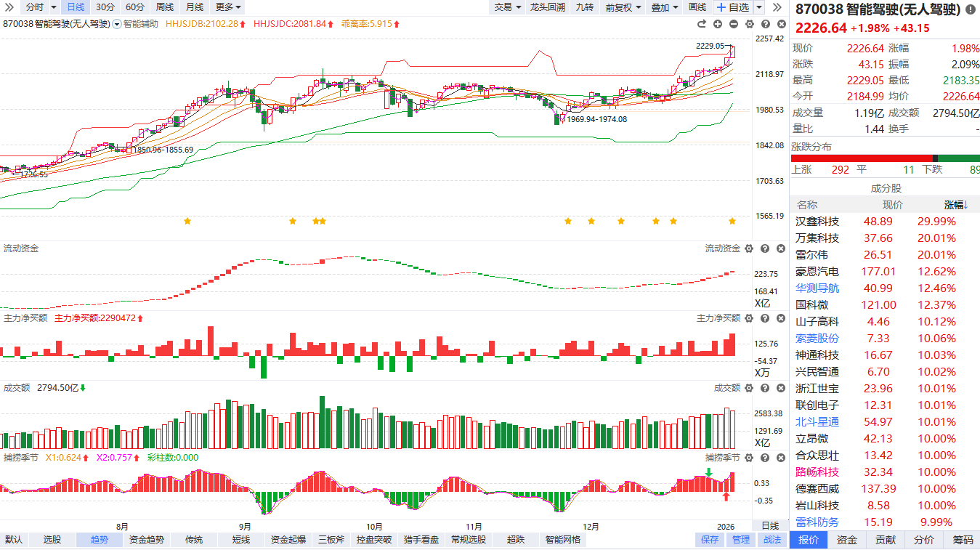Switch to the 周线 weekly period tab
The width and height of the screenshot is (980, 550).
pyautogui.click(x=165, y=7)
